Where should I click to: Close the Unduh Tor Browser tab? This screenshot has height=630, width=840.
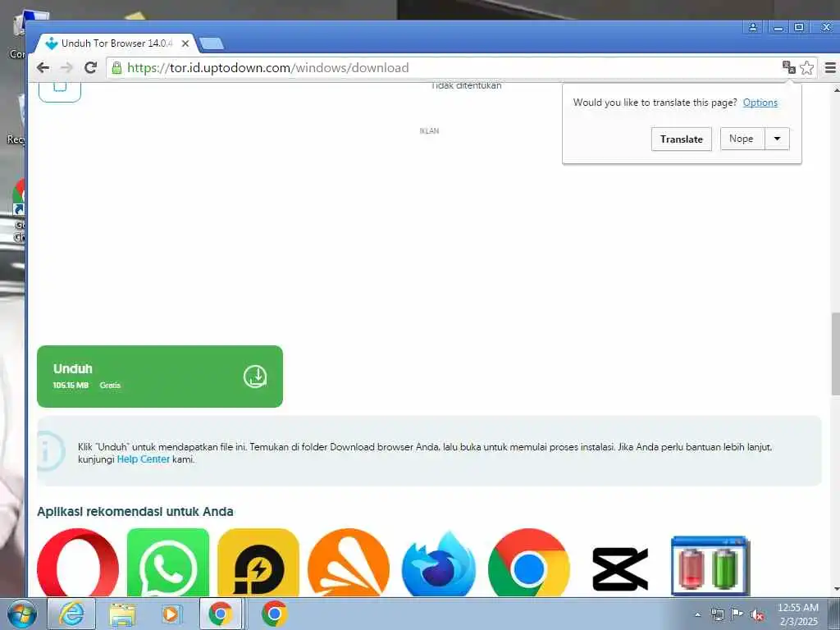pos(185,43)
